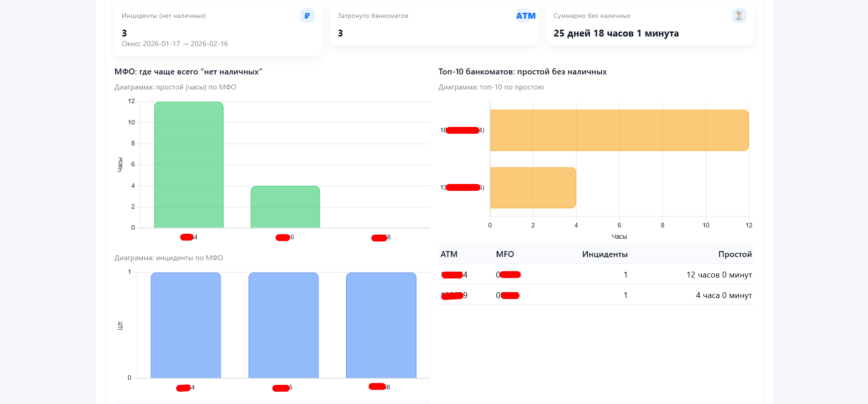The height and width of the screenshot is (404, 868).
Task: Click the blue ATM icon
Action: pos(525,16)
